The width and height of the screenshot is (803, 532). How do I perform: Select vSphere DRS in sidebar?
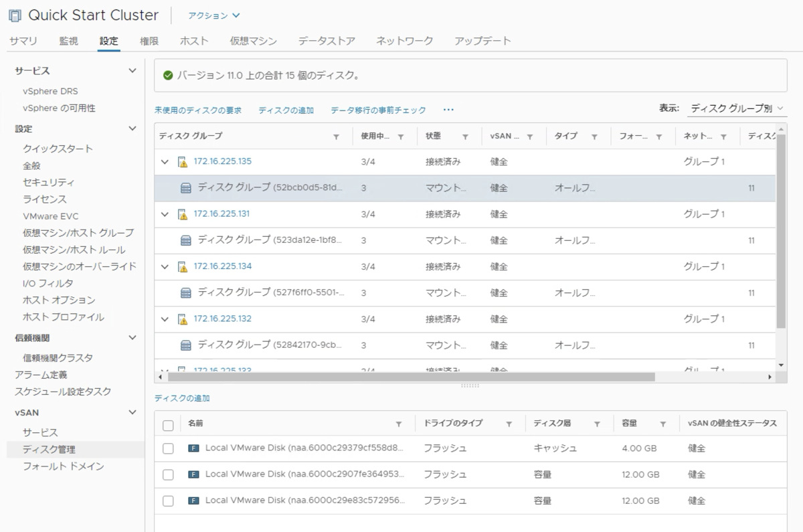pyautogui.click(x=50, y=91)
